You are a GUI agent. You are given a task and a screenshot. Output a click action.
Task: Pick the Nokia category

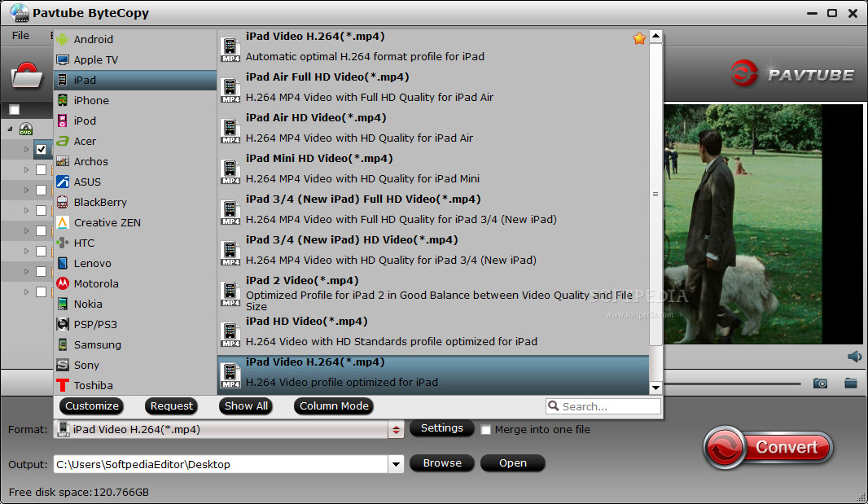[x=135, y=304]
